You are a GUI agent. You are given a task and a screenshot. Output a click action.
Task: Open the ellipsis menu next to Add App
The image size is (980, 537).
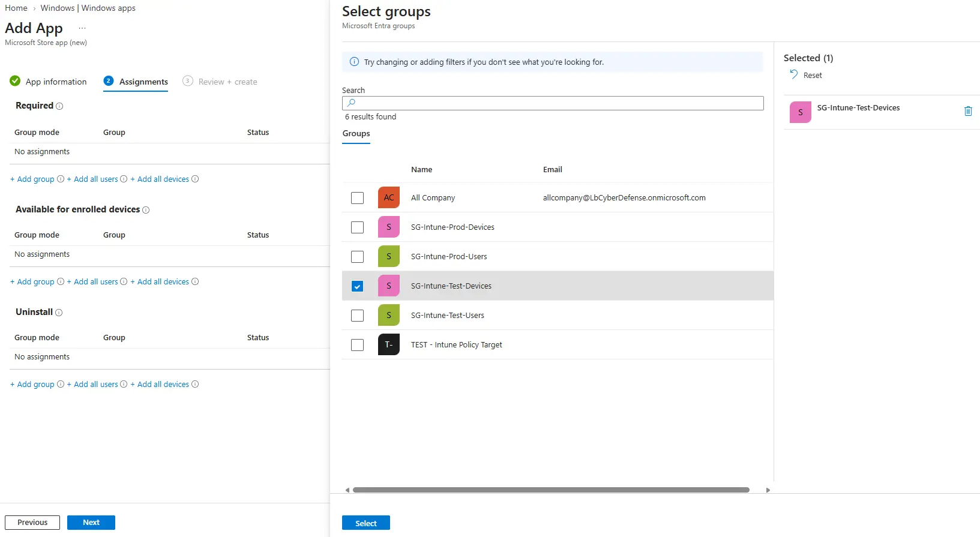point(82,28)
